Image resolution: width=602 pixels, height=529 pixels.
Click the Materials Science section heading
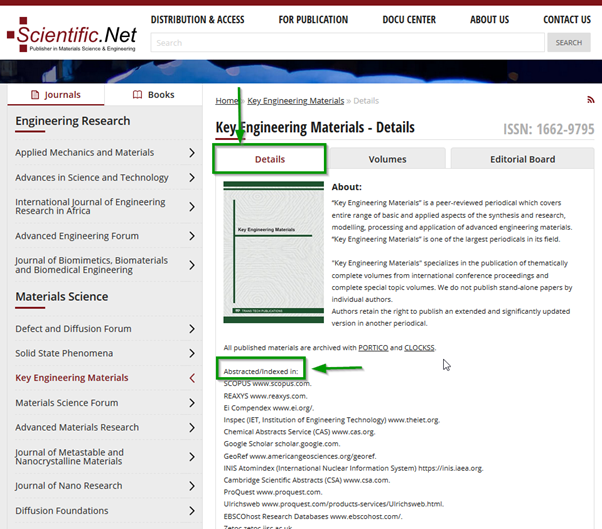(61, 297)
